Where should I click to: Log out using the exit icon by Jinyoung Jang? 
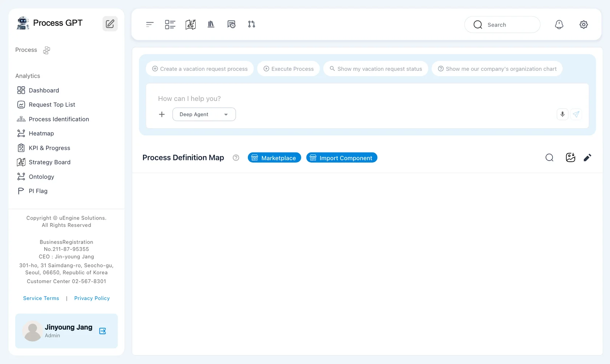tap(103, 331)
